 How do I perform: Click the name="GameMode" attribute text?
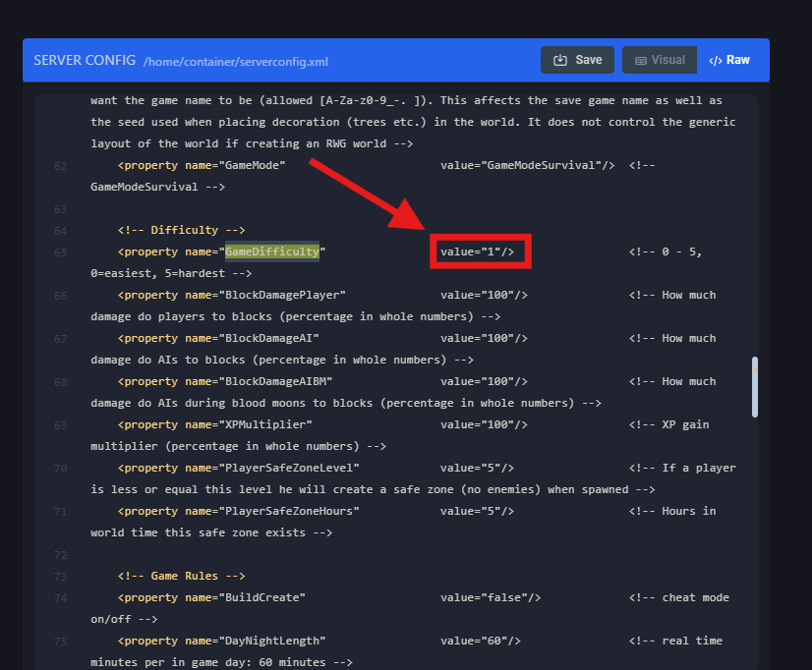[x=235, y=166]
